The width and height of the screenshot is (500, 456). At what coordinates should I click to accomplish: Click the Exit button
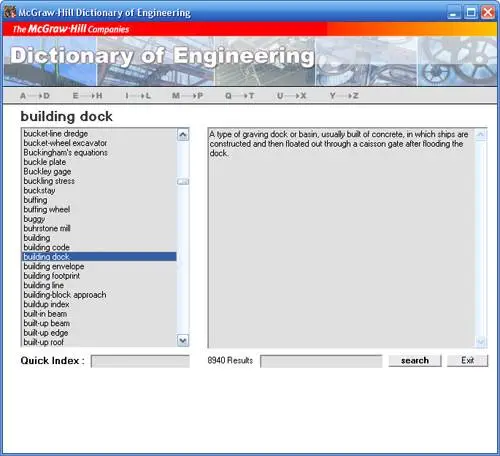pos(467,361)
